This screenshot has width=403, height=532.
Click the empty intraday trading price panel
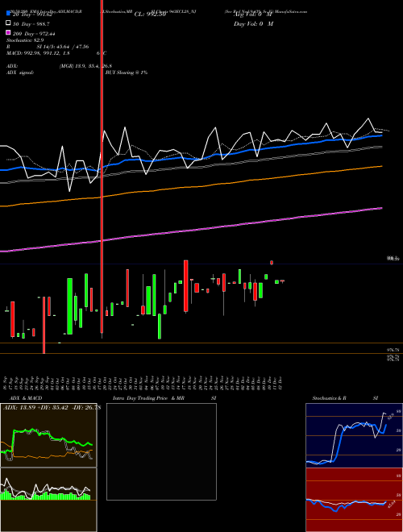161,451
